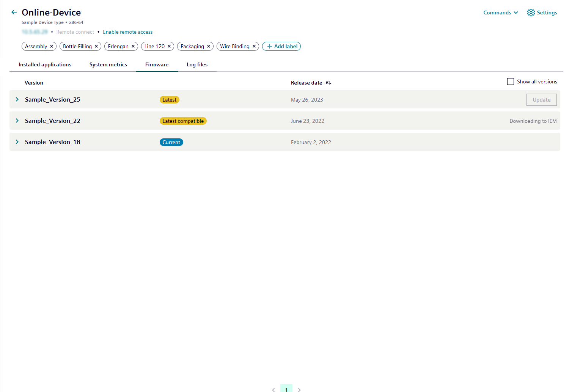This screenshot has width=572, height=392.
Task: Remove the Line 120 label
Action: pyautogui.click(x=169, y=46)
